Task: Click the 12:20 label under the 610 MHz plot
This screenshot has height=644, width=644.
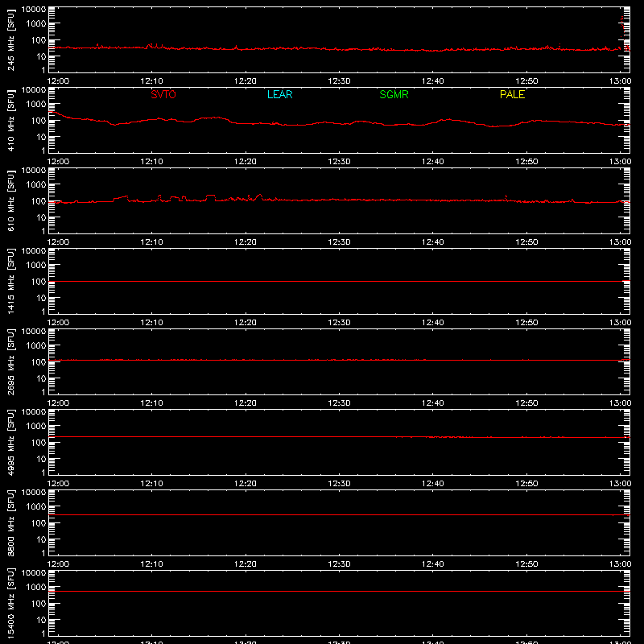Action: 246,242
